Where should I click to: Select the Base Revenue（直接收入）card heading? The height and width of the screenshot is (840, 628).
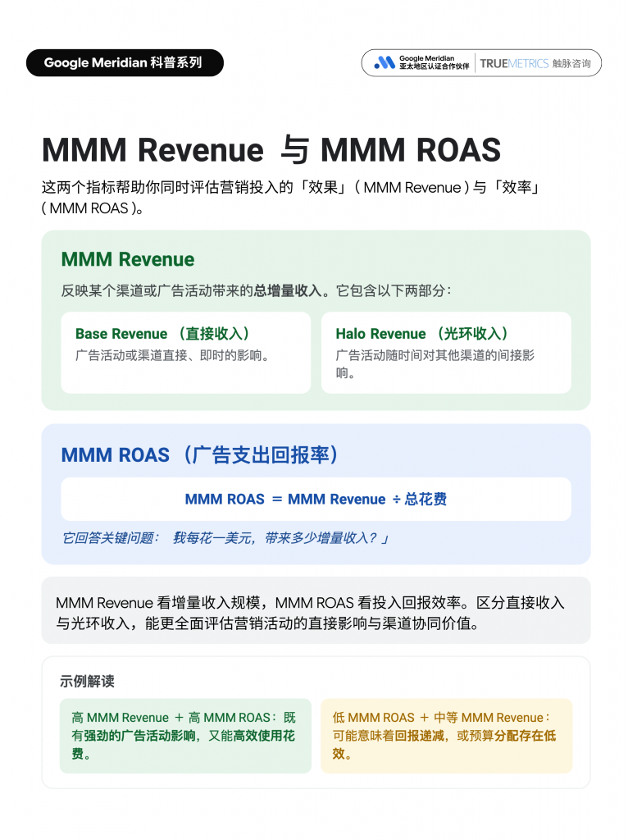[x=163, y=334]
